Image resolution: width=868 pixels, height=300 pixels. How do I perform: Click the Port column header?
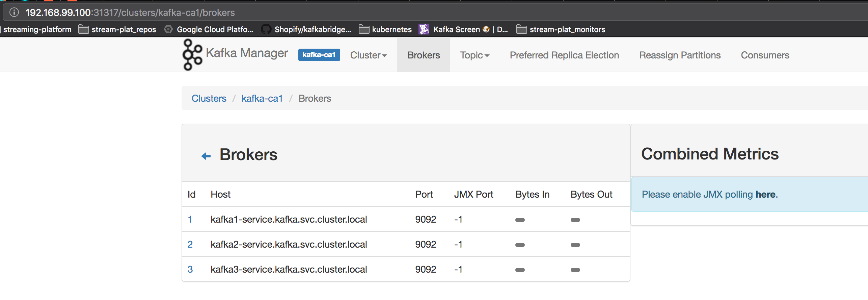(424, 194)
